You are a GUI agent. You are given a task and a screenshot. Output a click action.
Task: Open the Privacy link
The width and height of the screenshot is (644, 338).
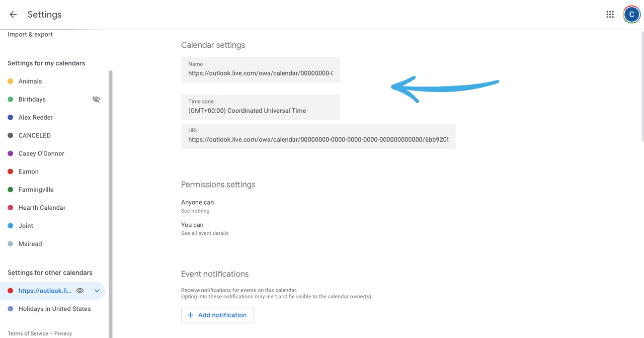click(63, 333)
